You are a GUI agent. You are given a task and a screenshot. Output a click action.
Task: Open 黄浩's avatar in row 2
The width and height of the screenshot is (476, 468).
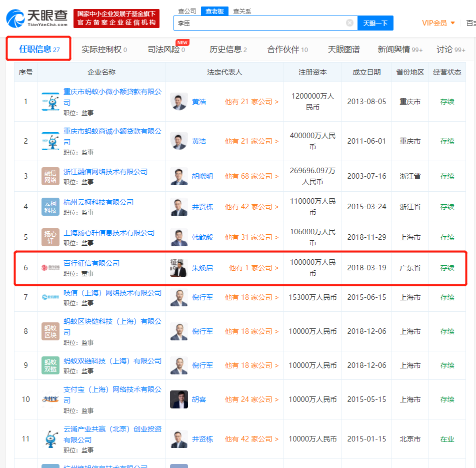coord(179,141)
